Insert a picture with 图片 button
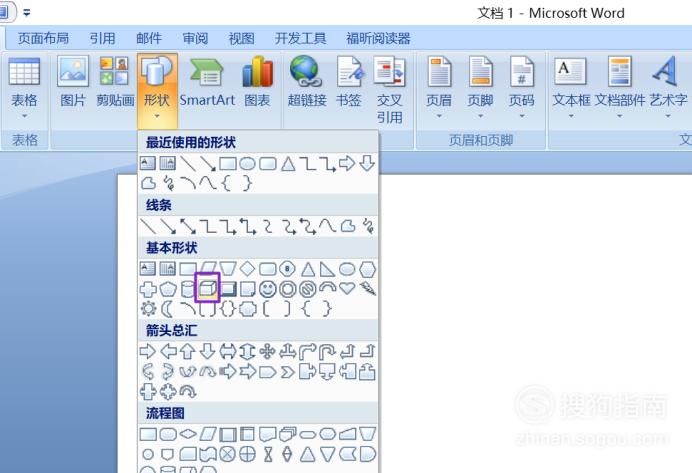The height and width of the screenshot is (473, 692). 73,82
